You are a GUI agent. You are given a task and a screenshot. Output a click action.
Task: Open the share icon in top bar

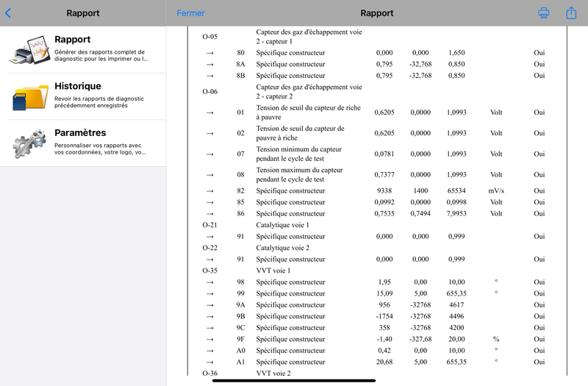pos(571,12)
